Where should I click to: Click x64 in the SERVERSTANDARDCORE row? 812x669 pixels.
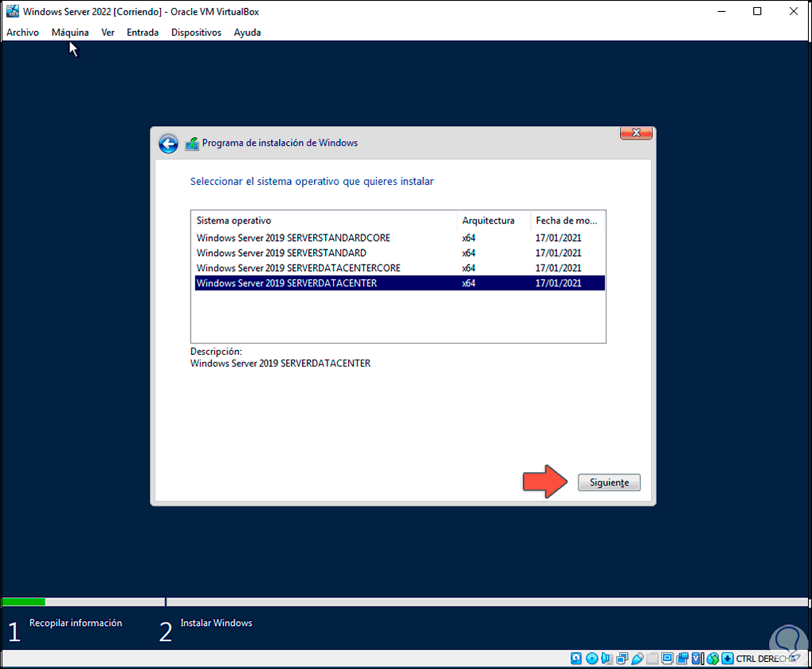(469, 238)
